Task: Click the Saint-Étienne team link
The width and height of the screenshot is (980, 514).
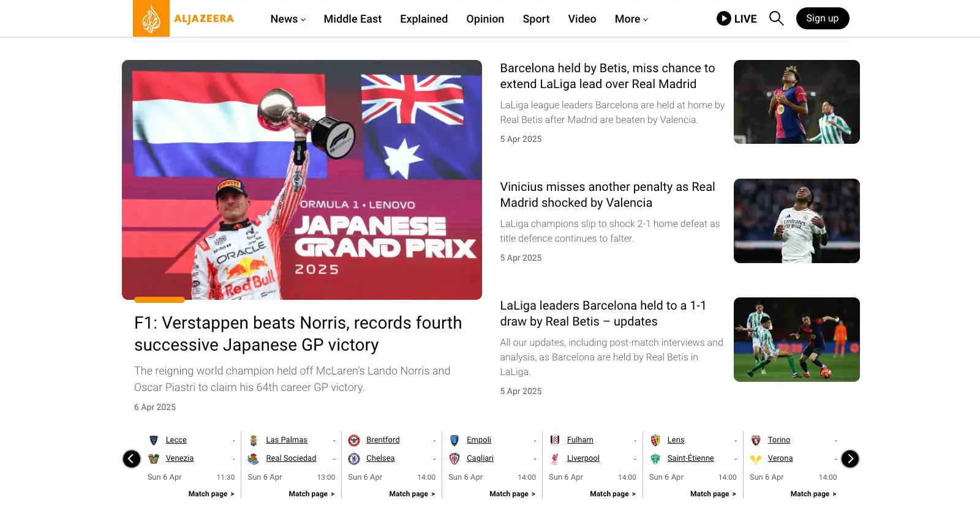Action: tap(690, 458)
